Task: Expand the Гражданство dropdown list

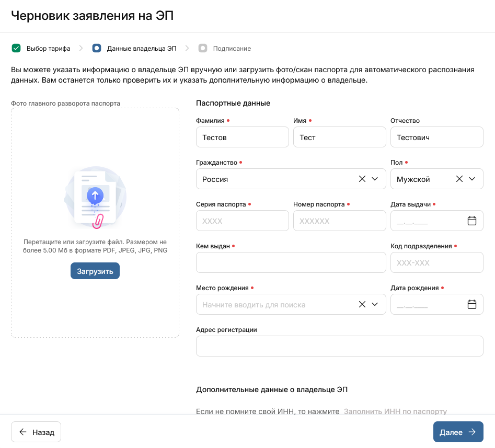Action: click(375, 179)
